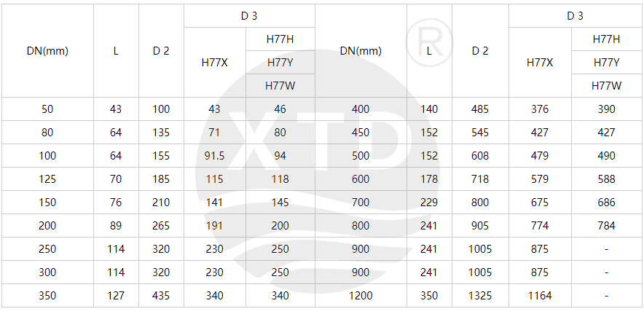Click the cell with value 579
The image size is (644, 314).
(540, 179)
